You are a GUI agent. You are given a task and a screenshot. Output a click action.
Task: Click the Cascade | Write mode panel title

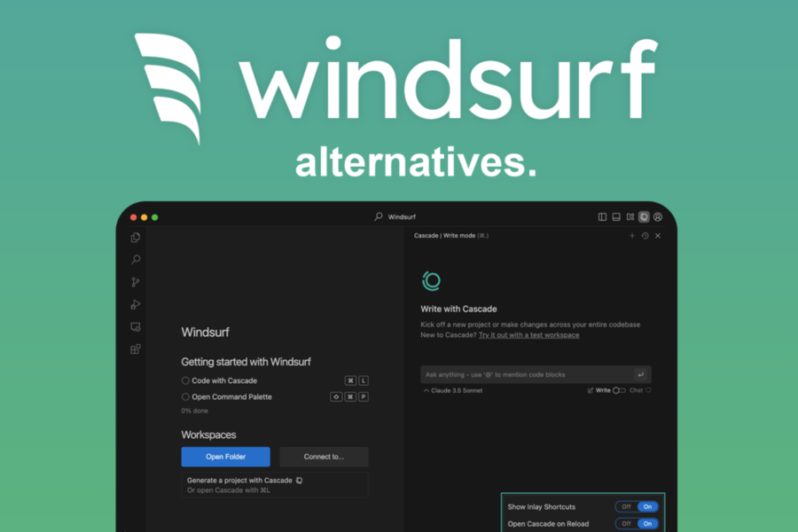tap(451, 236)
